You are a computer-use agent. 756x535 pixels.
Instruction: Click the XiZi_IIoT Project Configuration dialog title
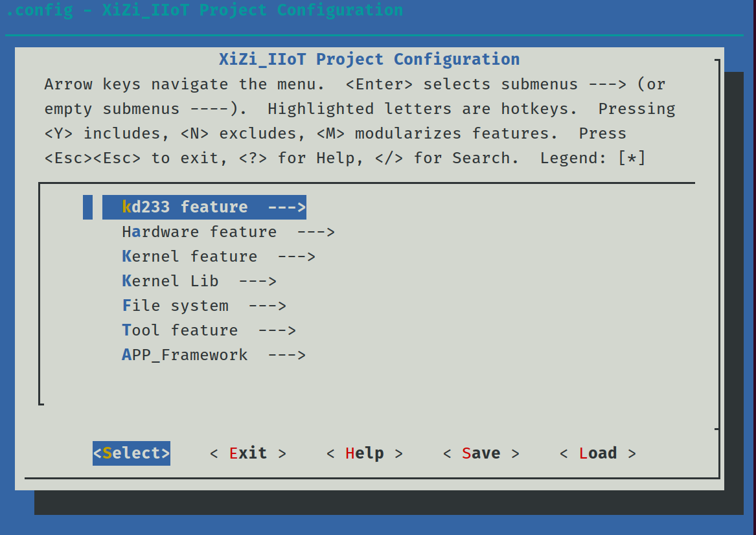pyautogui.click(x=369, y=60)
